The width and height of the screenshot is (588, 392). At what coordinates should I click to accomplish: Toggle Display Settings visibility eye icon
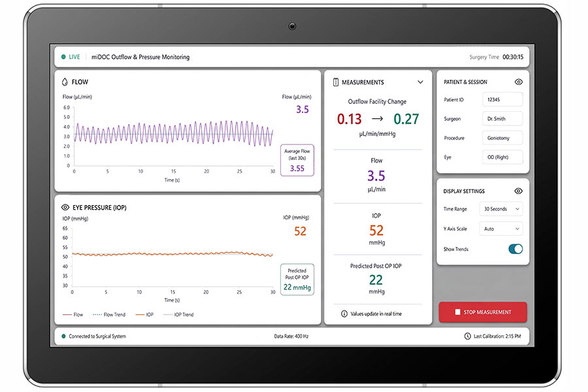point(518,191)
